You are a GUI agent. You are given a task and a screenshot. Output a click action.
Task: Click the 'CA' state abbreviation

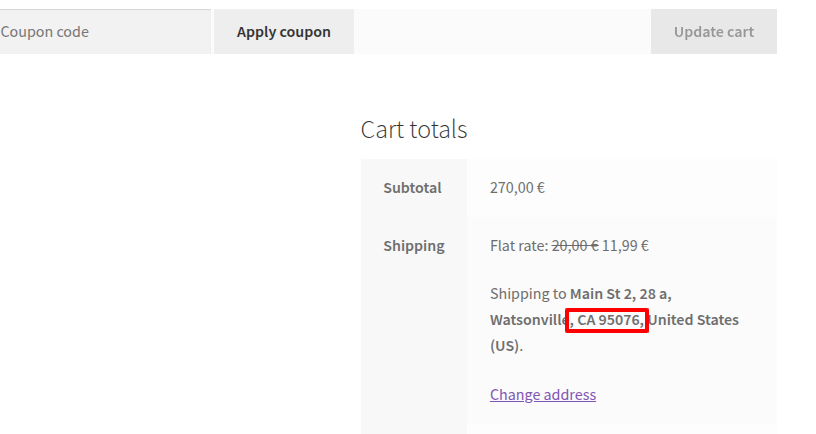[x=586, y=320]
